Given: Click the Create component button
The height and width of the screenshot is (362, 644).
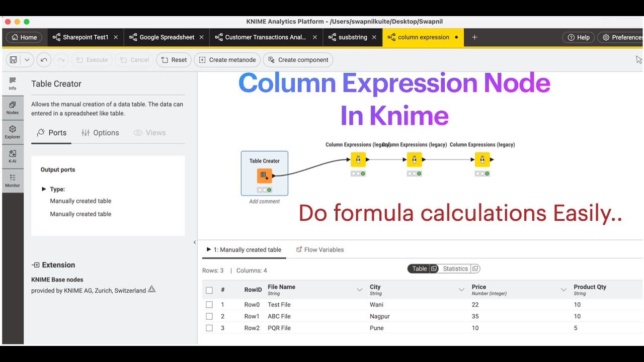Looking at the screenshot, I should click(x=298, y=60).
